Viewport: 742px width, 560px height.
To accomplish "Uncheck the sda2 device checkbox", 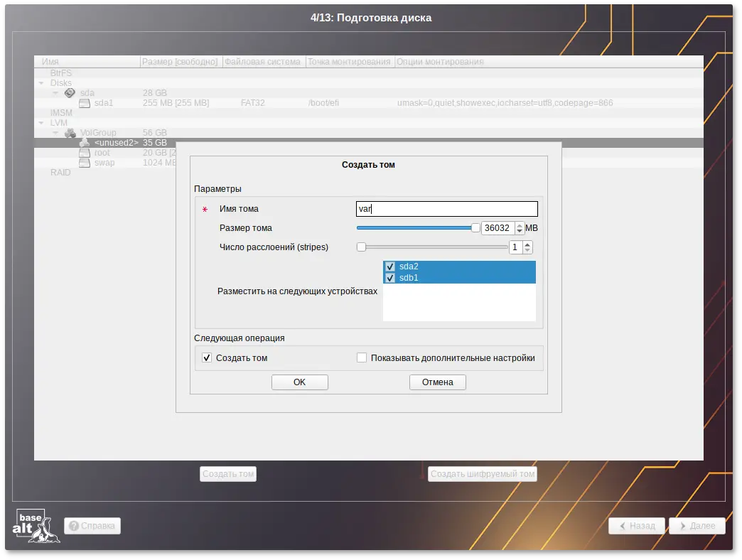I will 389,267.
